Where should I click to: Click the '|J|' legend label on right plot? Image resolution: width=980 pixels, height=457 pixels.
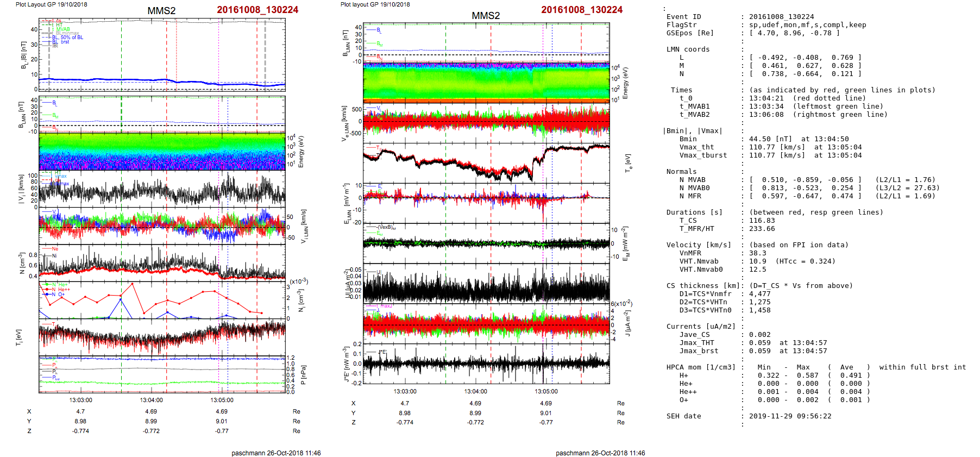pyautogui.click(x=379, y=272)
